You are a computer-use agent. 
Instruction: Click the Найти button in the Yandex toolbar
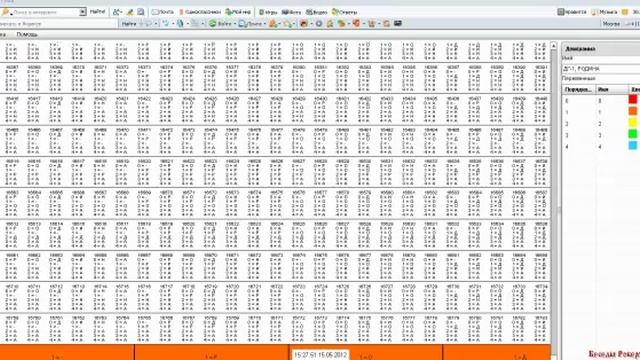(129, 24)
